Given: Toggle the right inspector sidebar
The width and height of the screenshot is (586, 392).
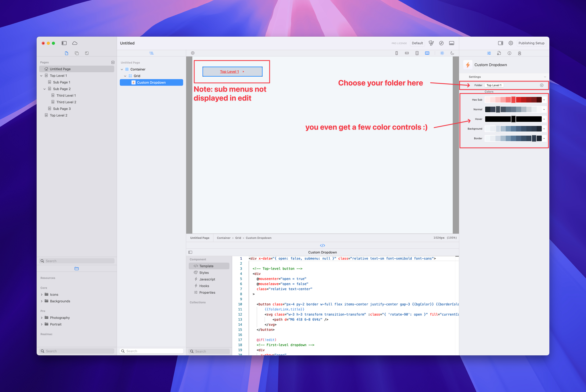Looking at the screenshot, I should (x=501, y=43).
